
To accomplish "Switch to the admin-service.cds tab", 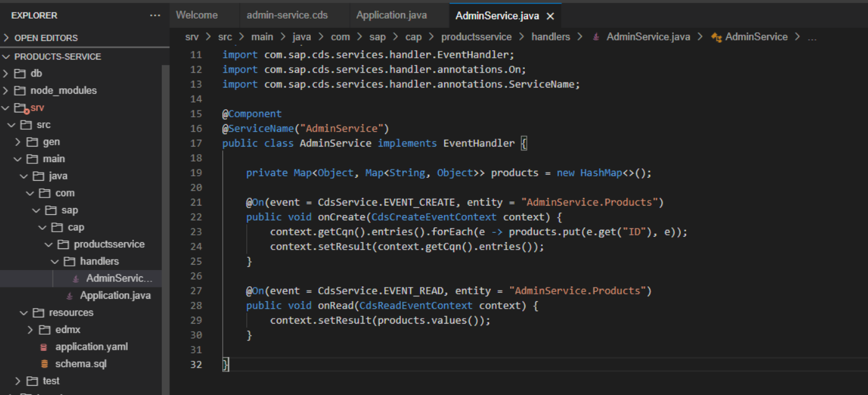I will (287, 15).
